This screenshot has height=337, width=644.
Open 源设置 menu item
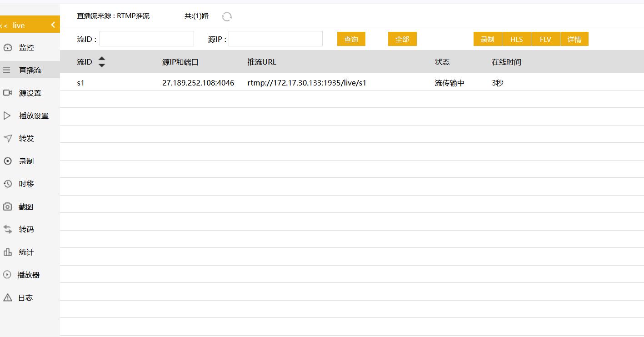(x=30, y=93)
